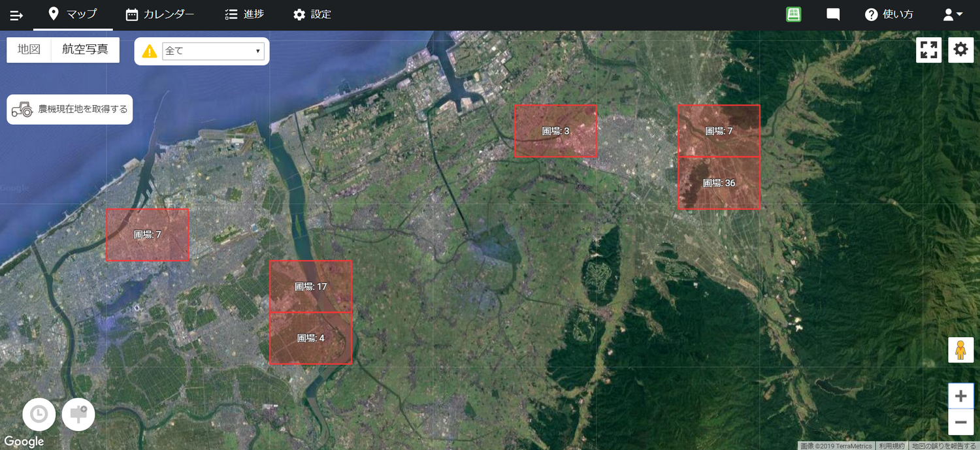Select the 圃場: 17 field cluster
Image resolution: width=980 pixels, height=450 pixels.
[x=310, y=286]
